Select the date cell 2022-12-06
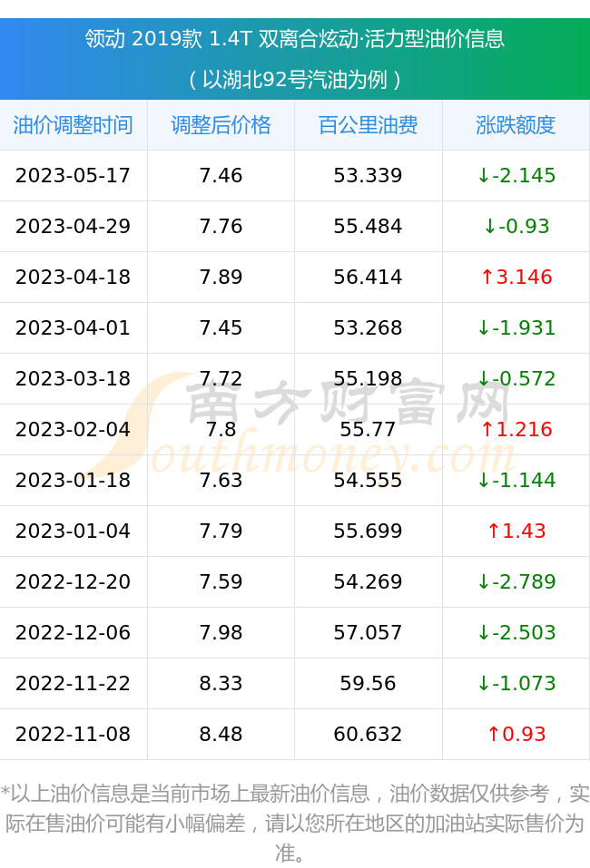 tap(74, 633)
